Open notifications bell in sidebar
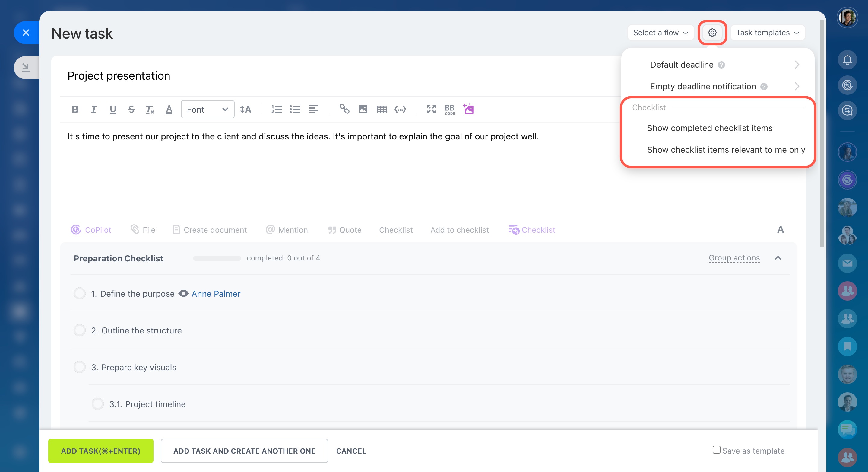 point(847,60)
